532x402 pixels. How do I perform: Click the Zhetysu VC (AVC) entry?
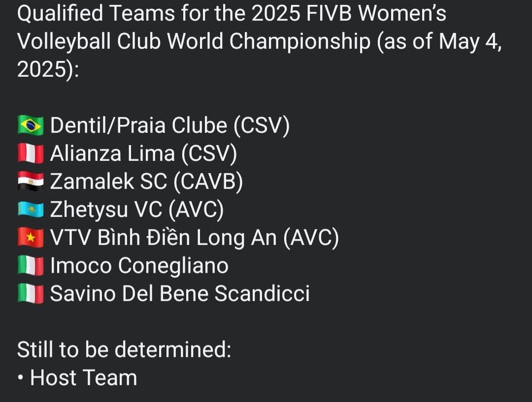coord(137,210)
